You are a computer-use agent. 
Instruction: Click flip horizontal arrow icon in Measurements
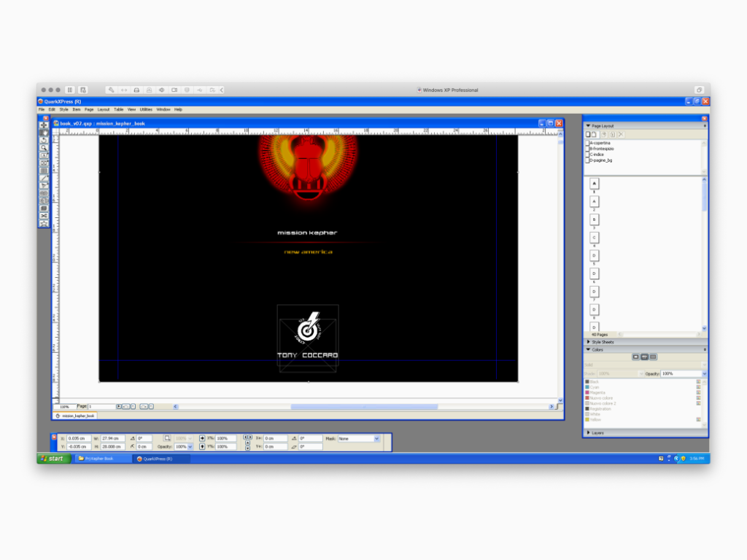(202, 438)
